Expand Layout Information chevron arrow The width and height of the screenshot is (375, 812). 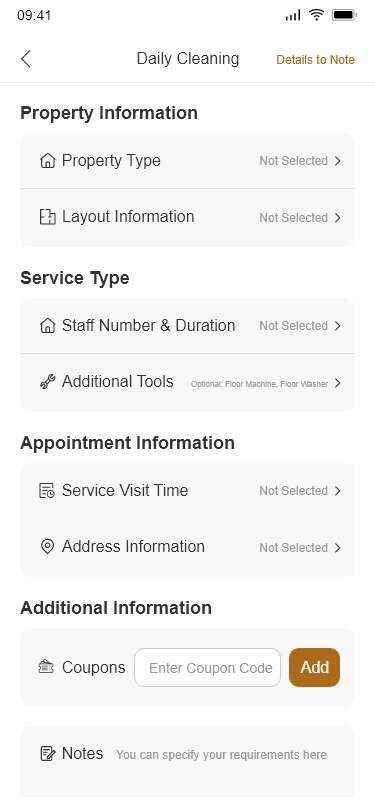click(x=338, y=218)
